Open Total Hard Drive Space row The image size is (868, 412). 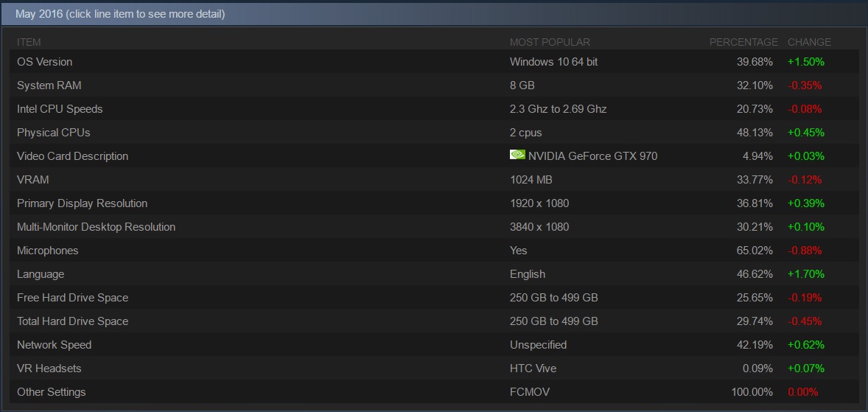(72, 321)
